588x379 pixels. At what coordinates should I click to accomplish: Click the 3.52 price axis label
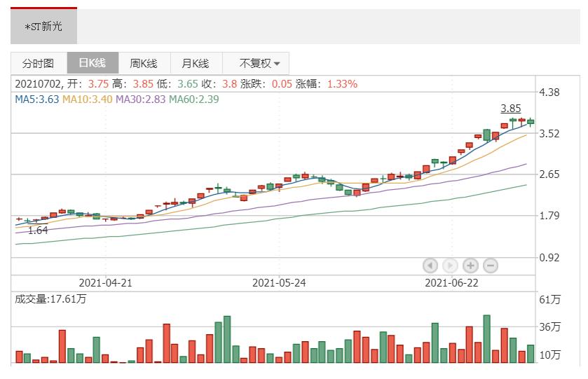point(549,134)
